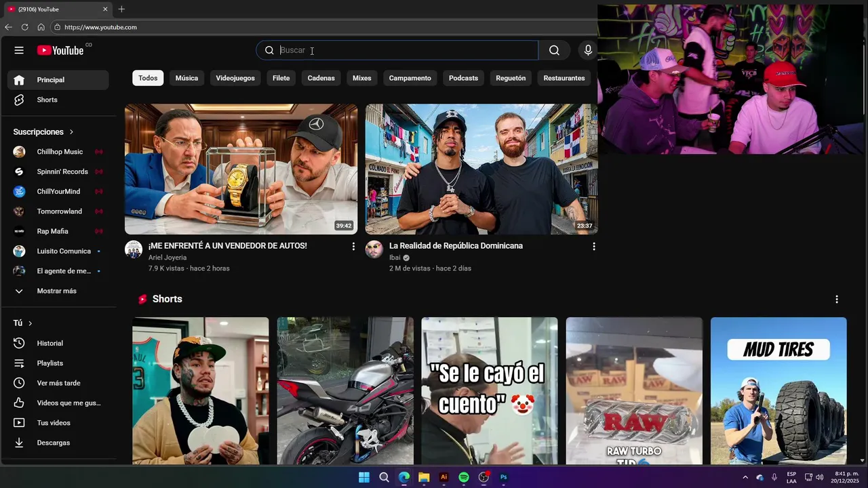Open the MUD TIRES short

click(x=778, y=390)
